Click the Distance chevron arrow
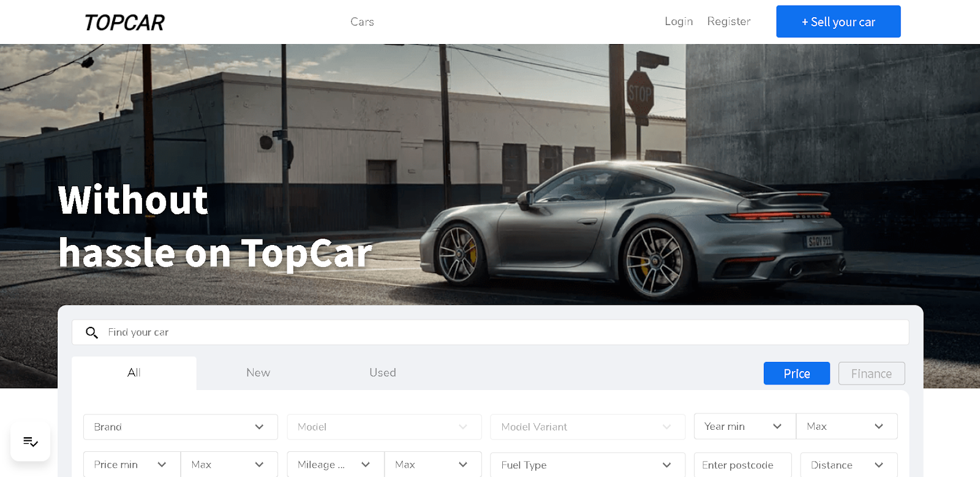 [x=879, y=465]
